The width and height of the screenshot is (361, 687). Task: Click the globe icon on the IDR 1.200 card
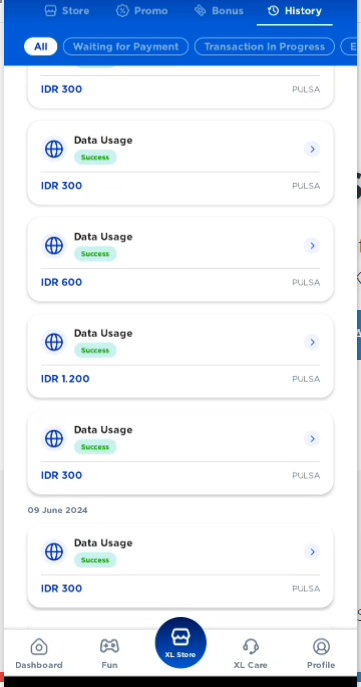(x=54, y=342)
